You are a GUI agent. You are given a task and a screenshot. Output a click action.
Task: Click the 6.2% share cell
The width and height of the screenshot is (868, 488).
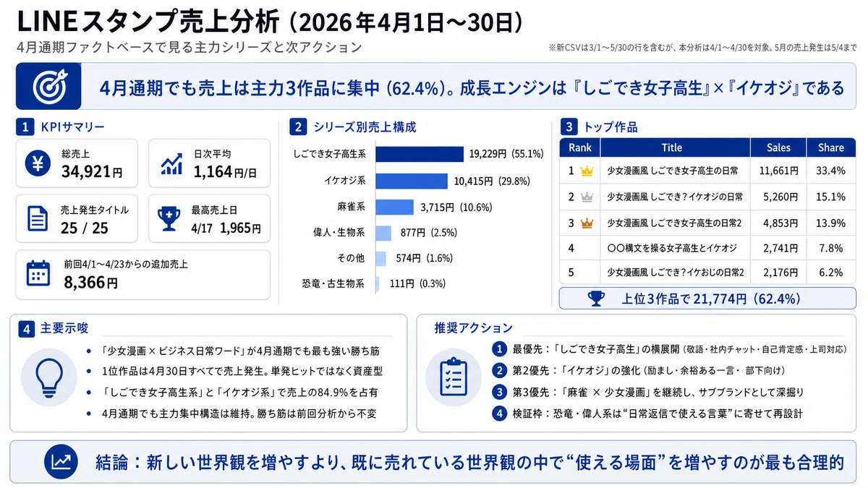pos(832,273)
